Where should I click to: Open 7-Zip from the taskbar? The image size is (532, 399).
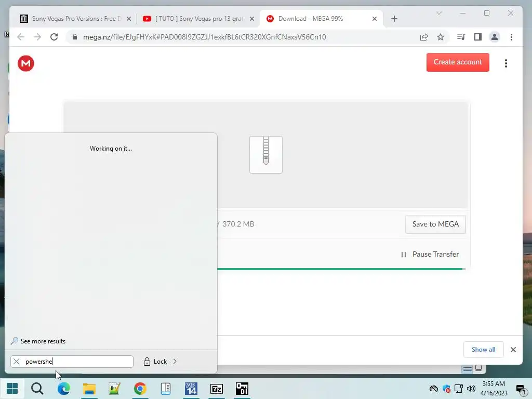[217, 389]
